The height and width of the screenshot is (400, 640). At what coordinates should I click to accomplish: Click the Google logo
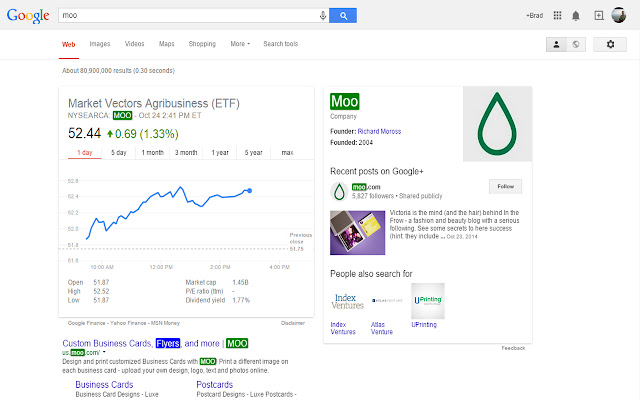[28, 16]
